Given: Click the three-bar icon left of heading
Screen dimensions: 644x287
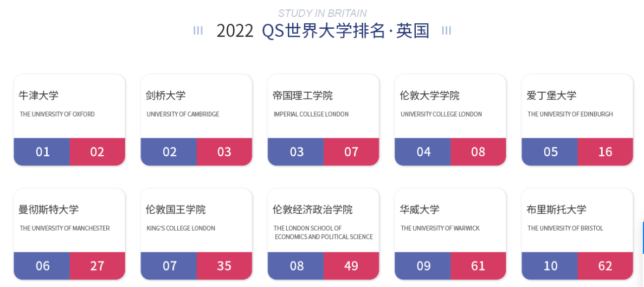Looking at the screenshot, I should pos(198,31).
